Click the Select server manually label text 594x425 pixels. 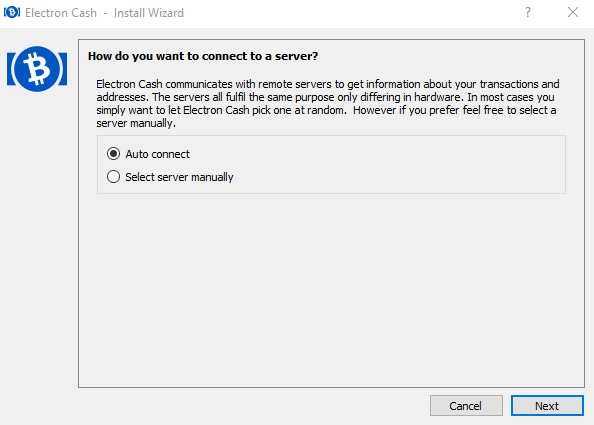pos(179,177)
